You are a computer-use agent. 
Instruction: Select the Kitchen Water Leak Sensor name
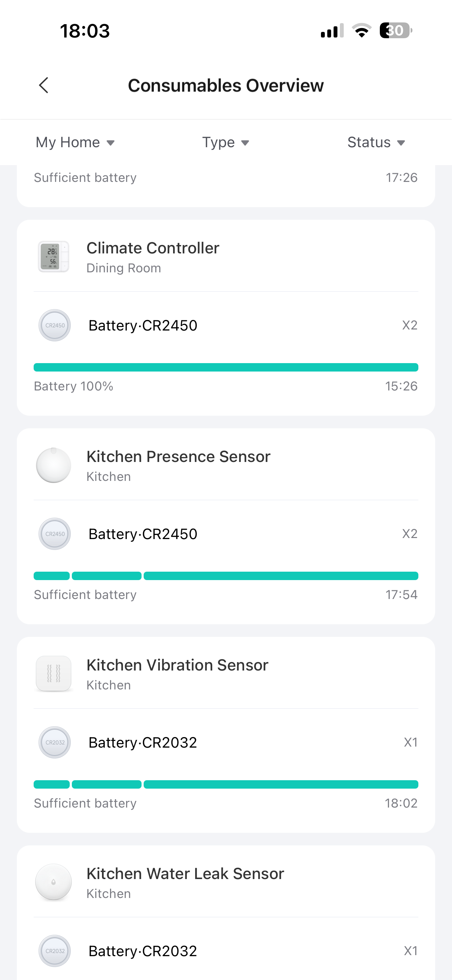pos(185,873)
